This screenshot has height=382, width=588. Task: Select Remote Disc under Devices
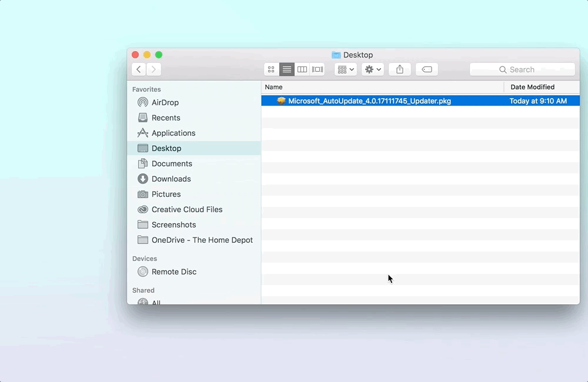point(173,272)
